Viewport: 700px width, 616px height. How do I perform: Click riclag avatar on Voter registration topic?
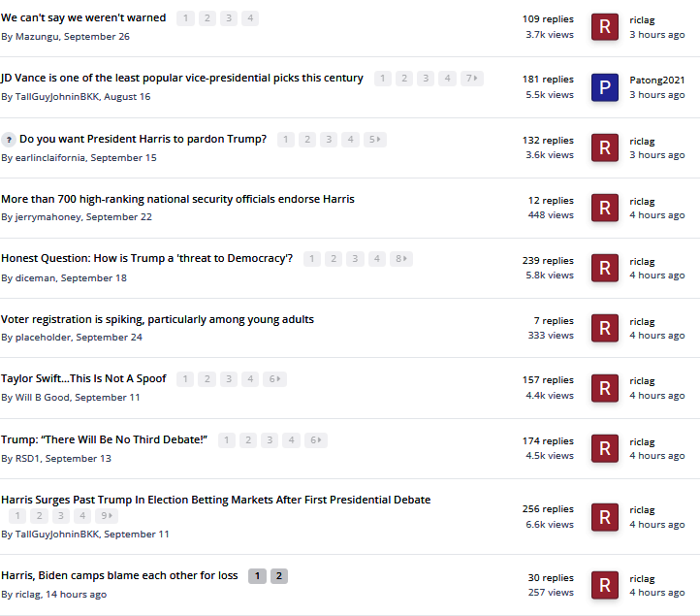(x=605, y=328)
